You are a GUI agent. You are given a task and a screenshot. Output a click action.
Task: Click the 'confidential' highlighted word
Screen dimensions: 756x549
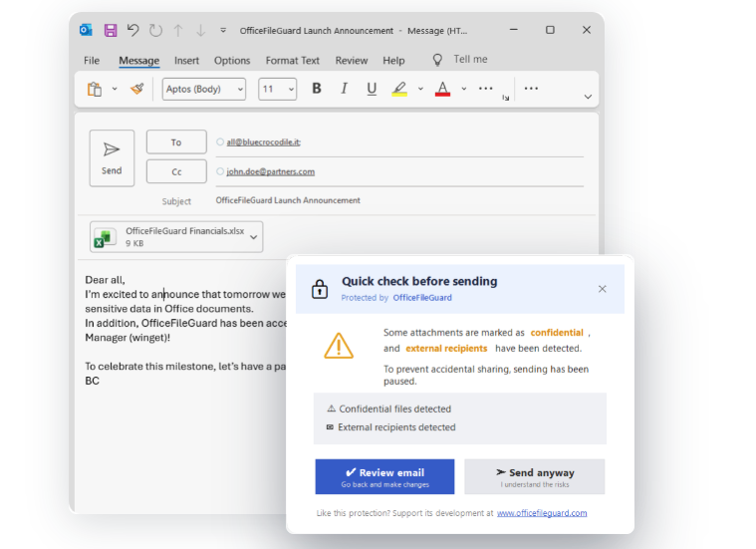point(557,333)
